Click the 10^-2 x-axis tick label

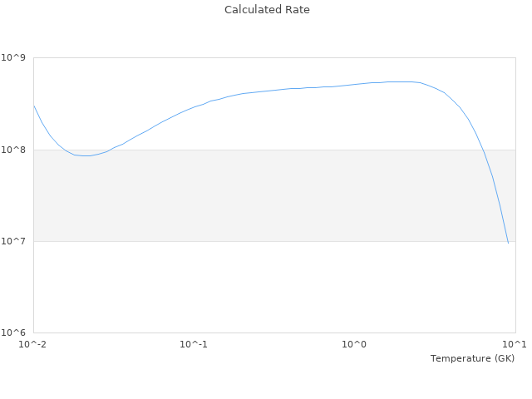click(x=33, y=344)
